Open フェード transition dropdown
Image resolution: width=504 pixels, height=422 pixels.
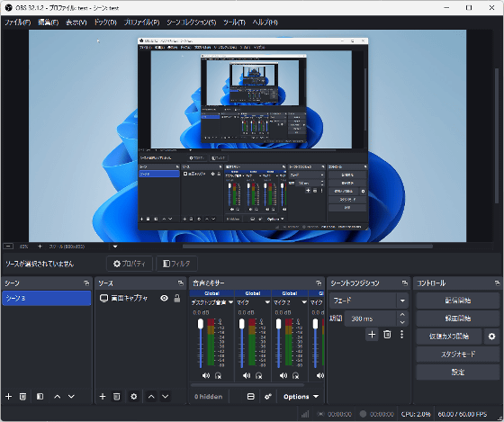369,301
